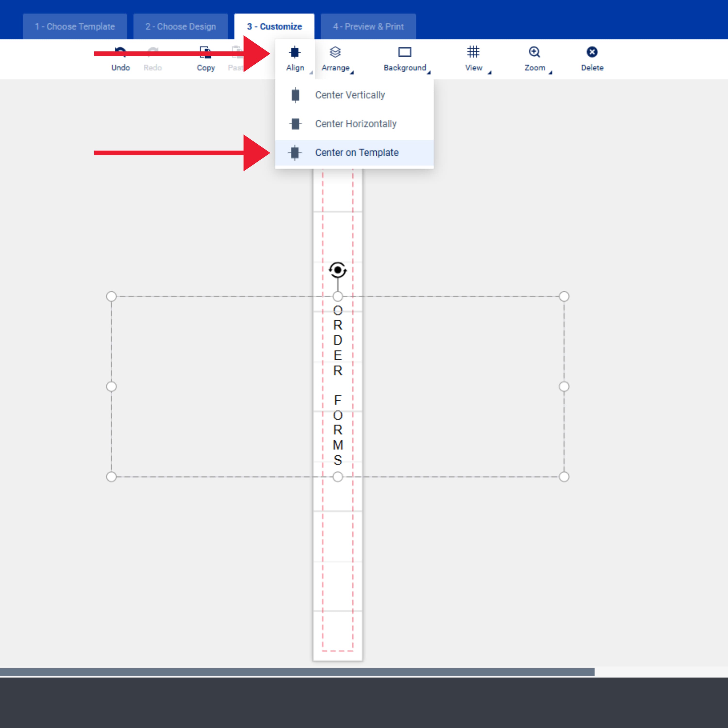
Task: Click the Redo label
Action: click(153, 68)
